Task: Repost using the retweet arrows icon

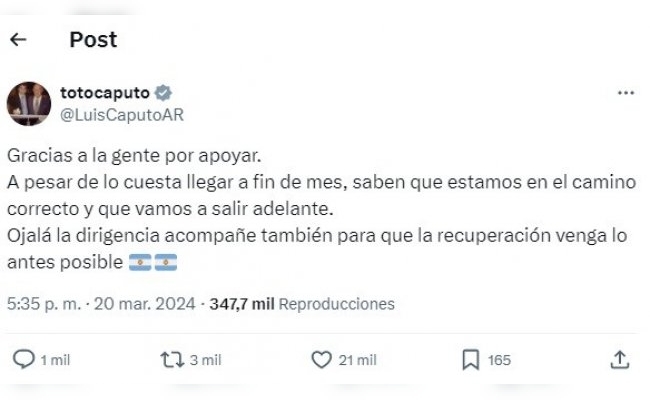Action: 172,360
